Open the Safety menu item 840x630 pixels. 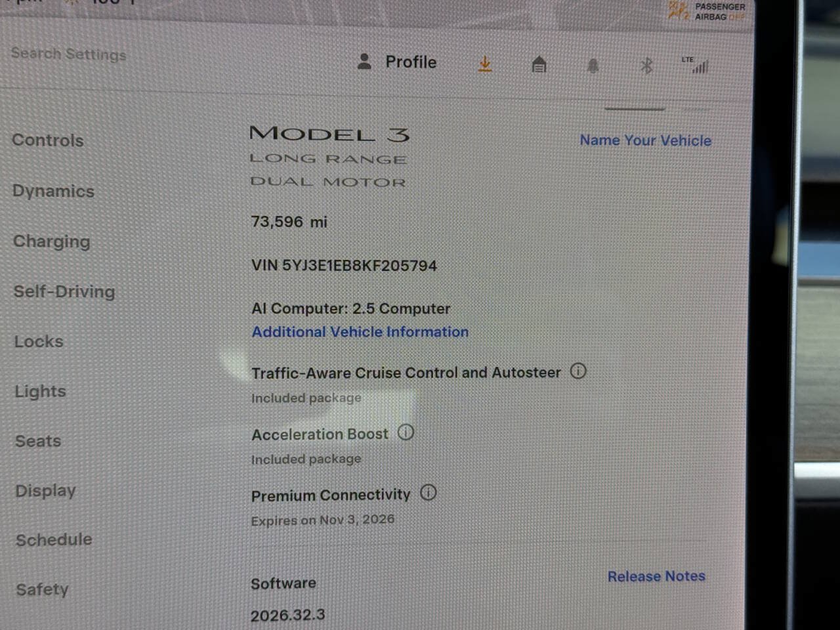[x=42, y=589]
